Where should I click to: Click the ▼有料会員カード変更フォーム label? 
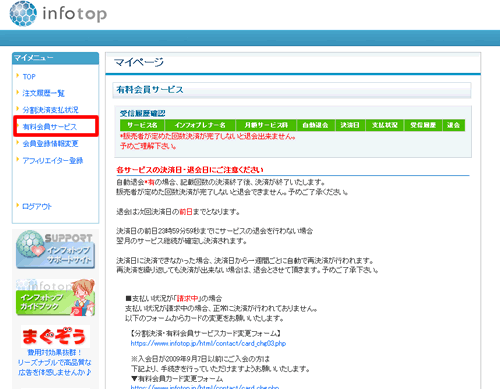[177, 379]
